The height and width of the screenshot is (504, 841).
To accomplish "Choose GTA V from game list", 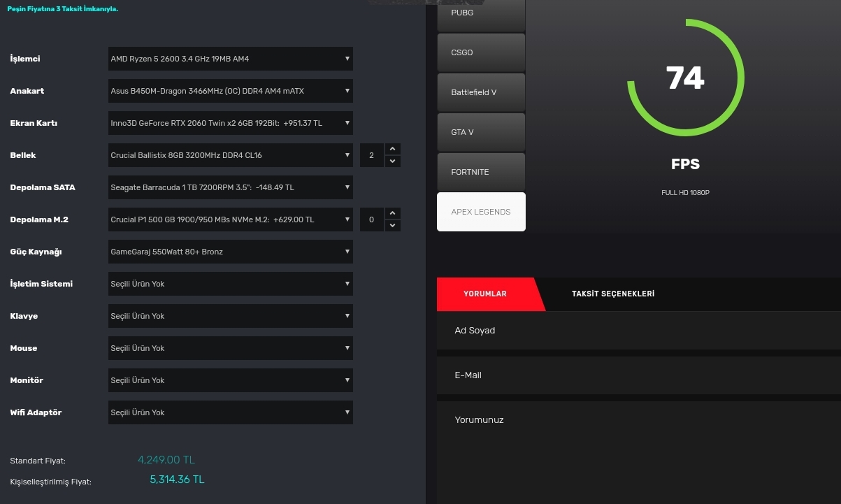I will (x=481, y=132).
